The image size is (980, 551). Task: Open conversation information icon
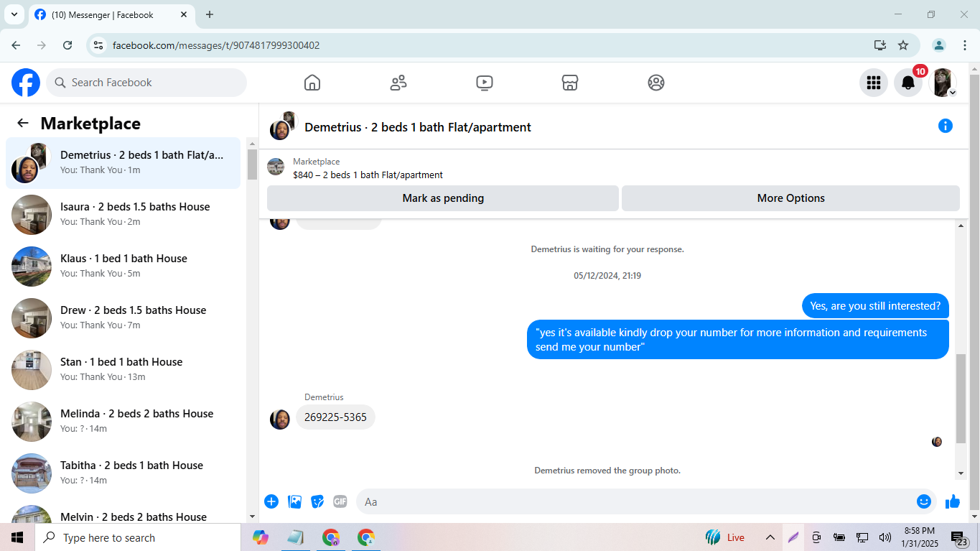tap(946, 126)
